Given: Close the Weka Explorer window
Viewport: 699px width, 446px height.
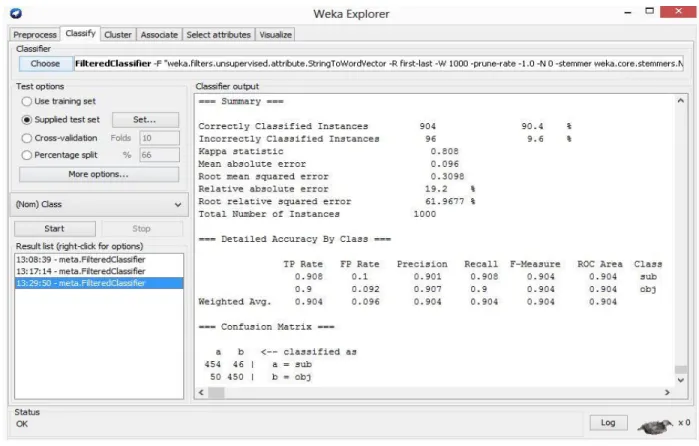Looking at the screenshot, I should (x=678, y=11).
